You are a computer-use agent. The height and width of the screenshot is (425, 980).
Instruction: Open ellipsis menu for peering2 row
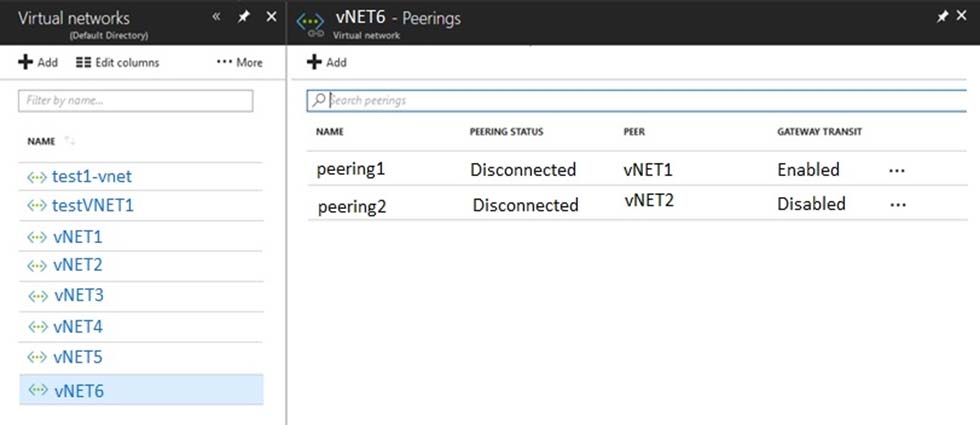pyautogui.click(x=898, y=204)
